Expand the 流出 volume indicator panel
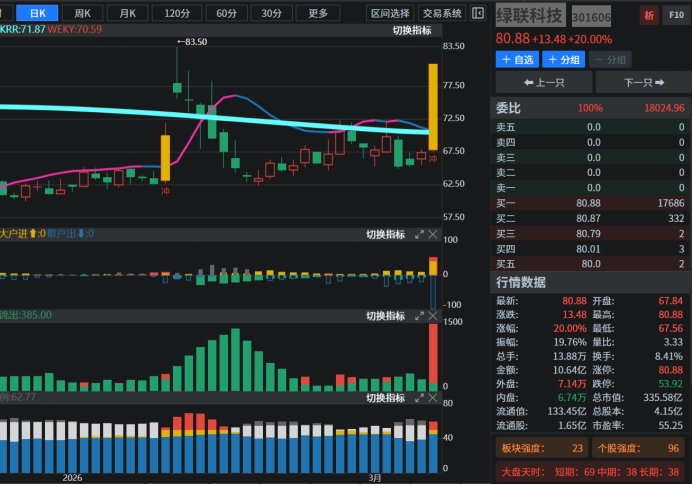 tap(419, 316)
